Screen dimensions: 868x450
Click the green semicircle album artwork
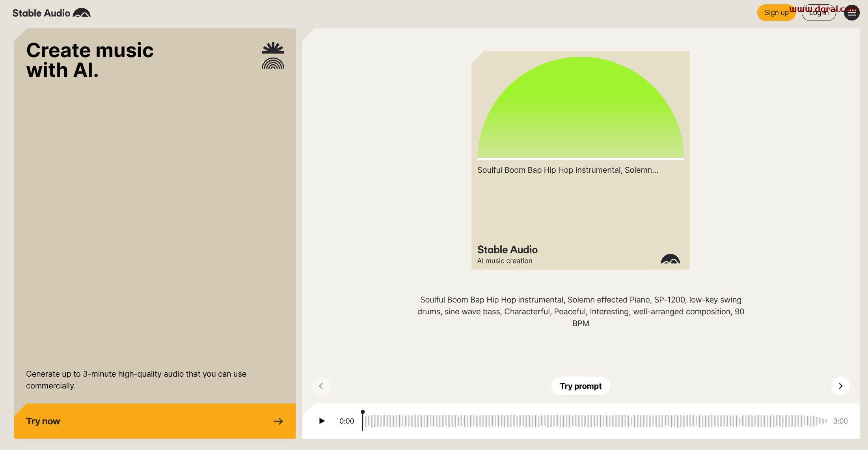pyautogui.click(x=581, y=110)
